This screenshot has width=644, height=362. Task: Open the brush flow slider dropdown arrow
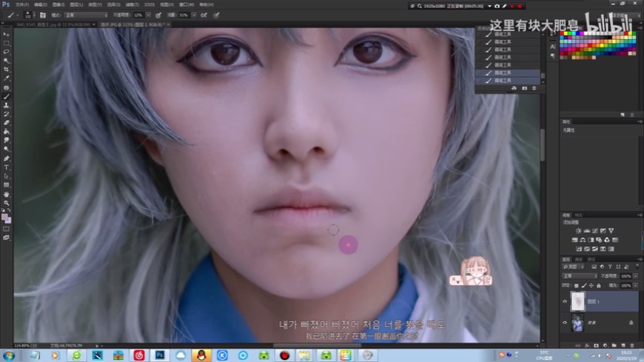(x=193, y=16)
